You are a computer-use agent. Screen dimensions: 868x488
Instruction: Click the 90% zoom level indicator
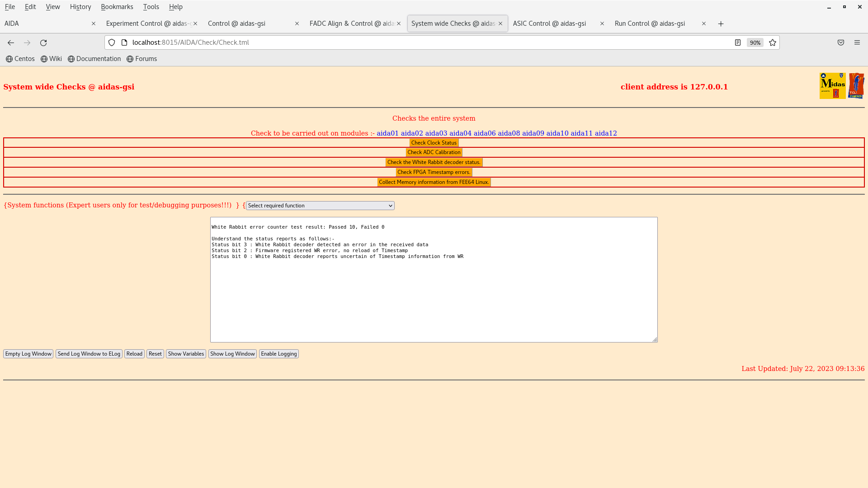[755, 42]
